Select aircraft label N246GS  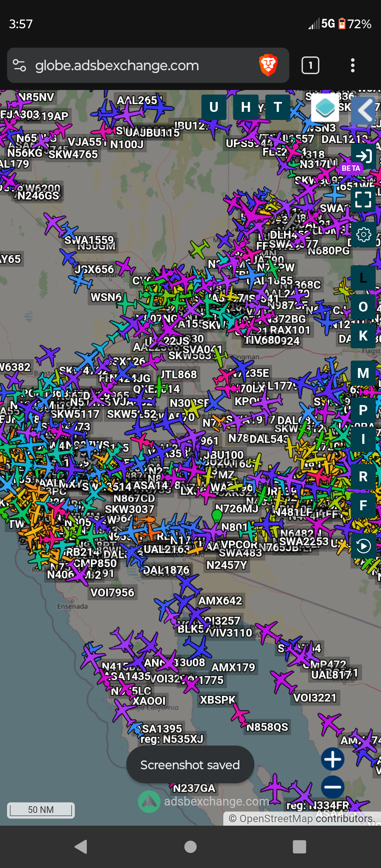pyautogui.click(x=38, y=195)
